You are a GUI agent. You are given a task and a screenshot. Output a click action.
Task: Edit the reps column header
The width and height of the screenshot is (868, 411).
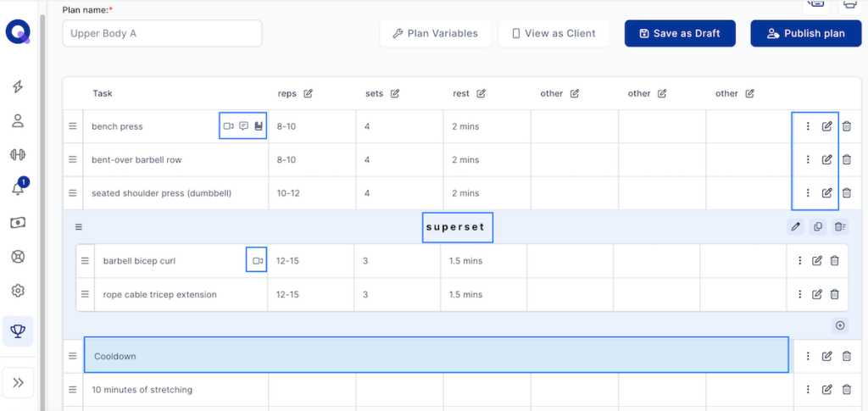pos(308,93)
